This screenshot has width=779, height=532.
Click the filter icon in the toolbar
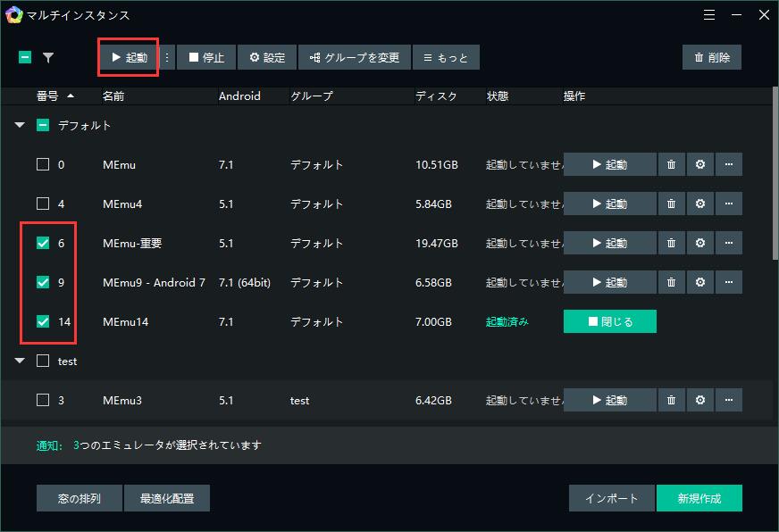[x=49, y=56]
